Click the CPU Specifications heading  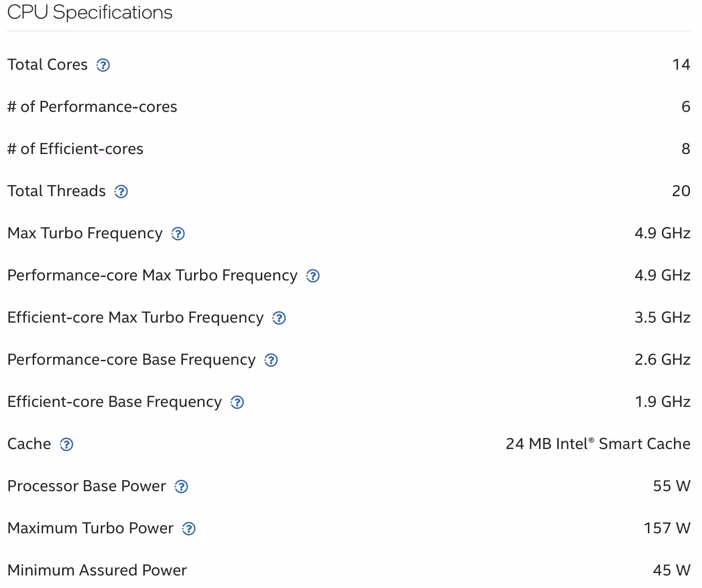(x=90, y=13)
